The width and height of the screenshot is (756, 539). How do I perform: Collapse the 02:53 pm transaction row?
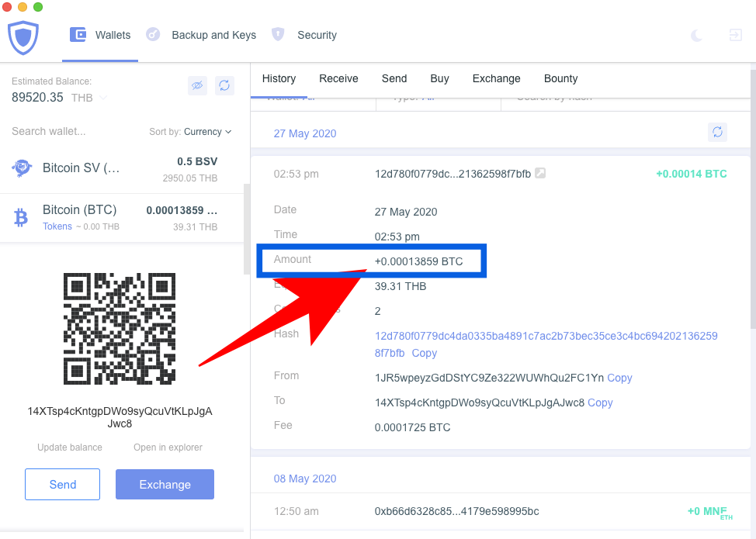(x=500, y=174)
